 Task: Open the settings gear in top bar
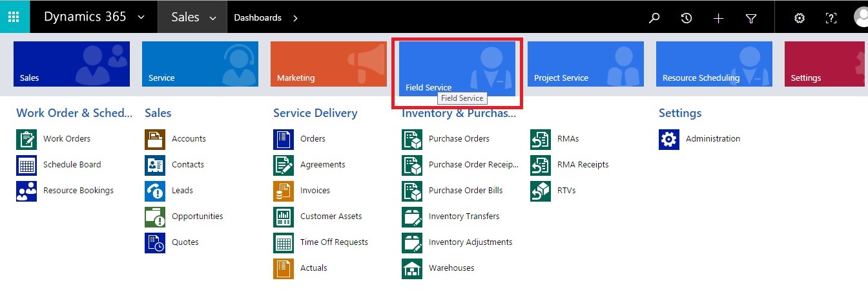point(800,18)
